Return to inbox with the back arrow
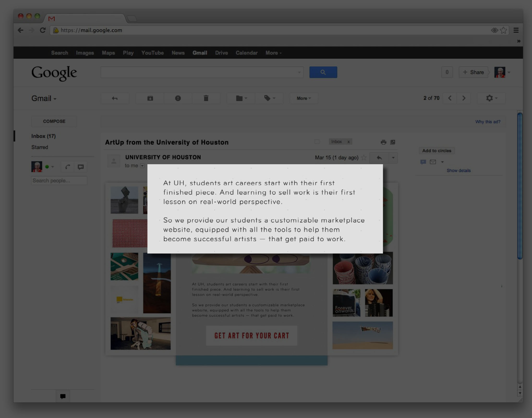 (x=115, y=98)
